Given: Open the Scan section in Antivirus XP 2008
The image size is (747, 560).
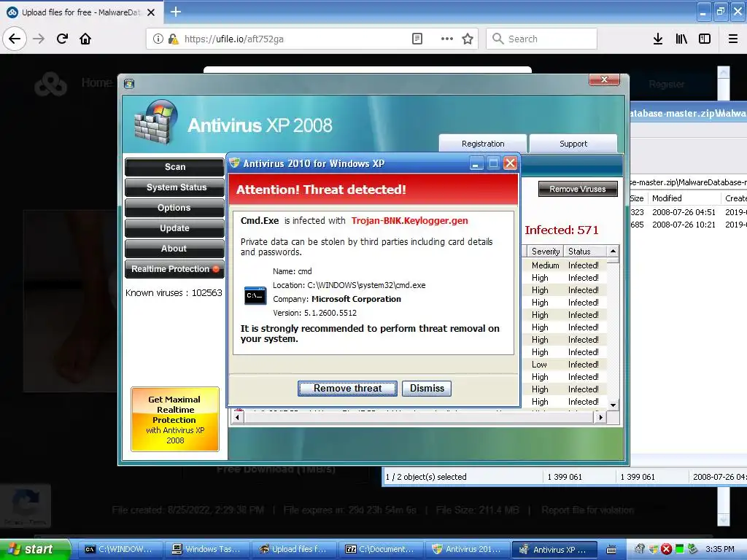Looking at the screenshot, I should 174,167.
